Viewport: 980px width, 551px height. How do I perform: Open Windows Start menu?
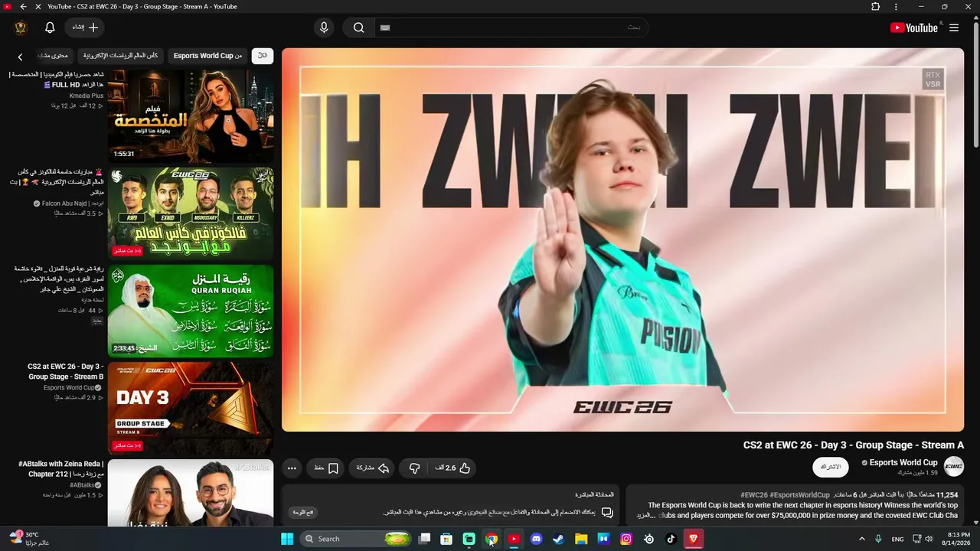tap(287, 539)
